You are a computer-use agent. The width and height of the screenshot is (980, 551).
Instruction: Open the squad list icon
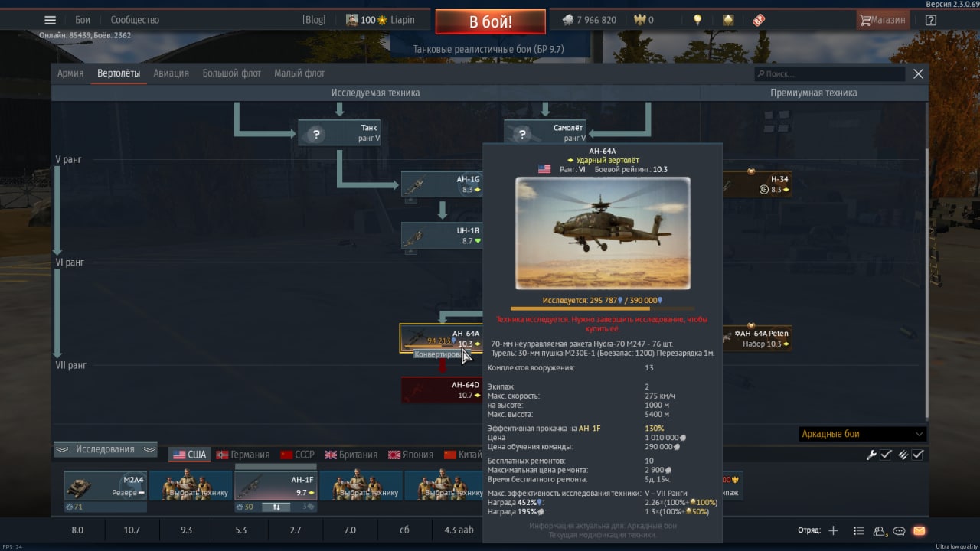858,530
